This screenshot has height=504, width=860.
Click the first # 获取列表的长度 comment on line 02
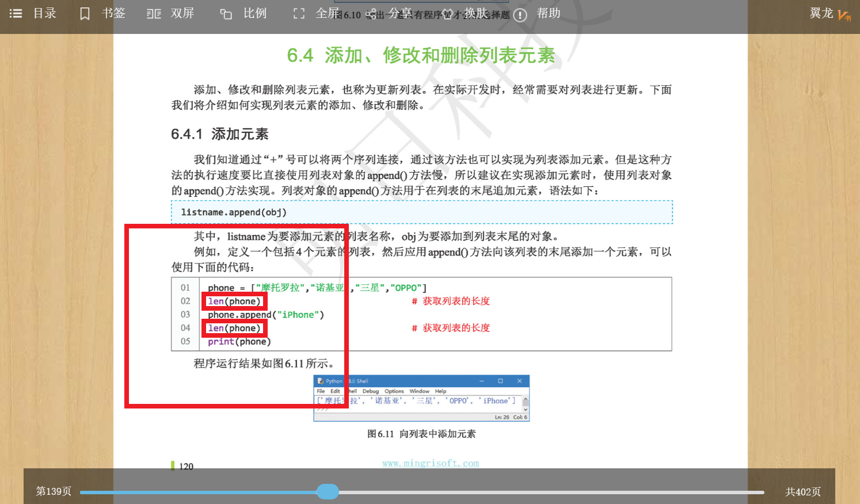451,301
